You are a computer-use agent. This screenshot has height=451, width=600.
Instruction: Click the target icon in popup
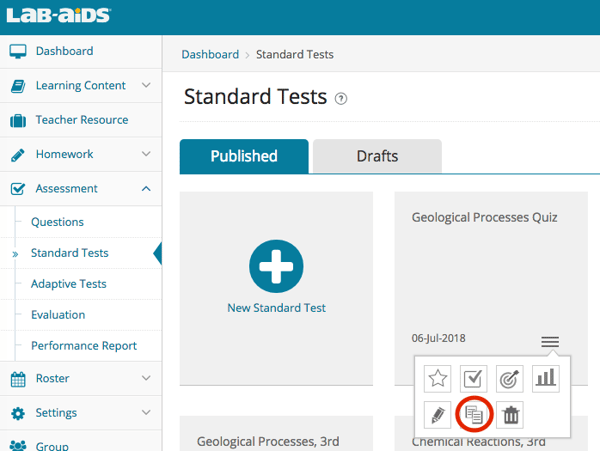[509, 378]
